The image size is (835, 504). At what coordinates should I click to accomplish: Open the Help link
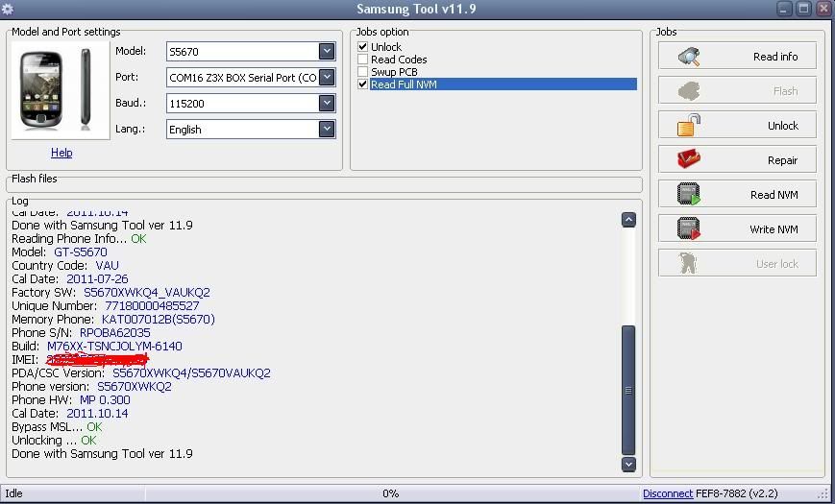pos(61,153)
